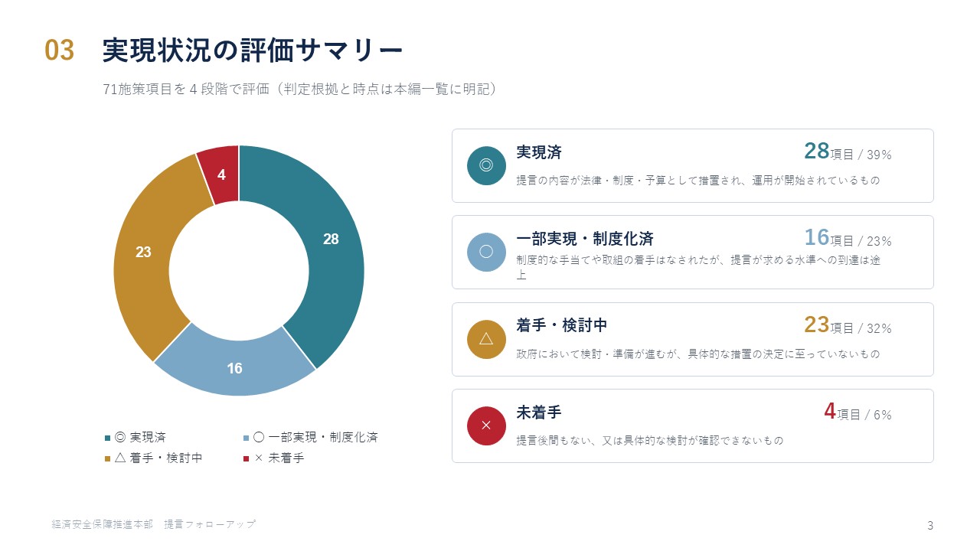
Task: Click the blue legend swatch for 一部実現・制度化済
Action: (246, 438)
